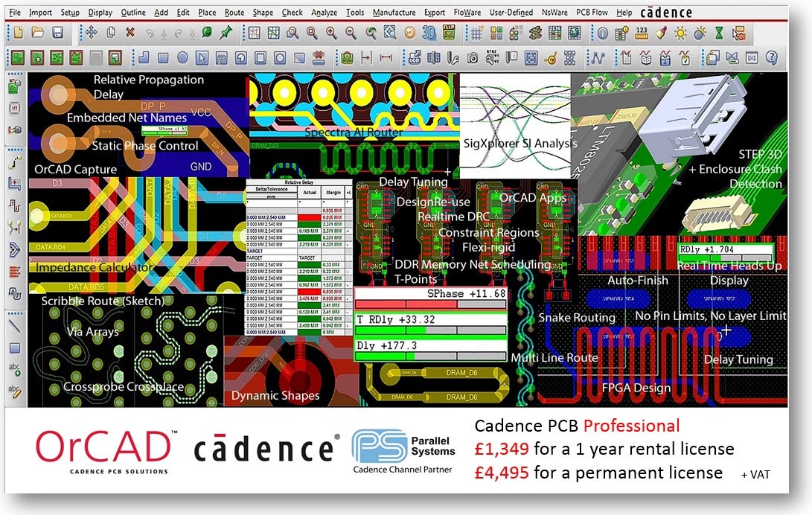Screen dimensions: 812x515
Task: Save the design using the floppy disk icon
Action: [57, 33]
